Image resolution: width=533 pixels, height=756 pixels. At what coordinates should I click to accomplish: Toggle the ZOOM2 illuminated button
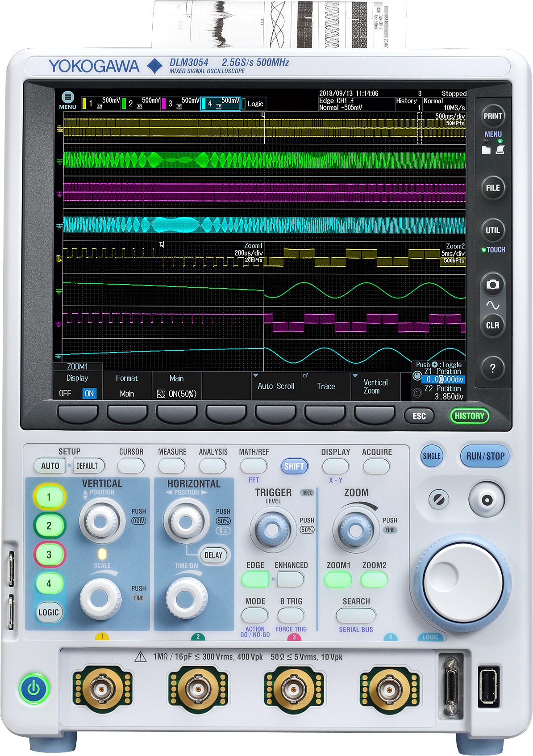(x=374, y=580)
